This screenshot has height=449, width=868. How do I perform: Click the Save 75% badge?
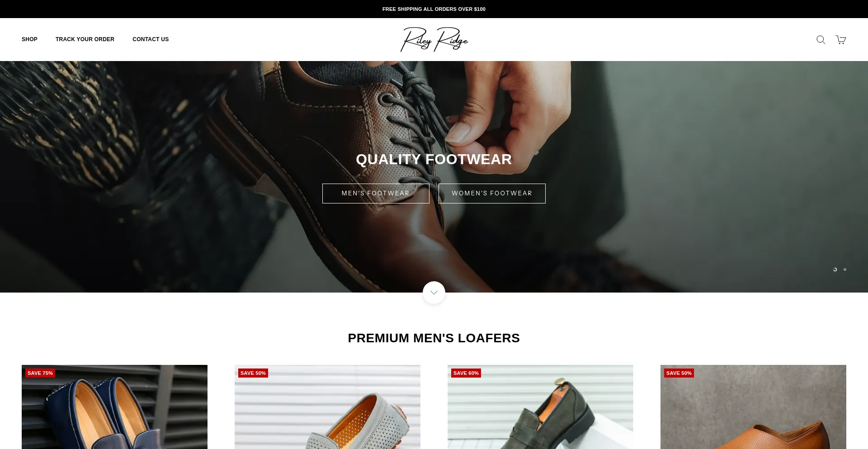(40, 373)
